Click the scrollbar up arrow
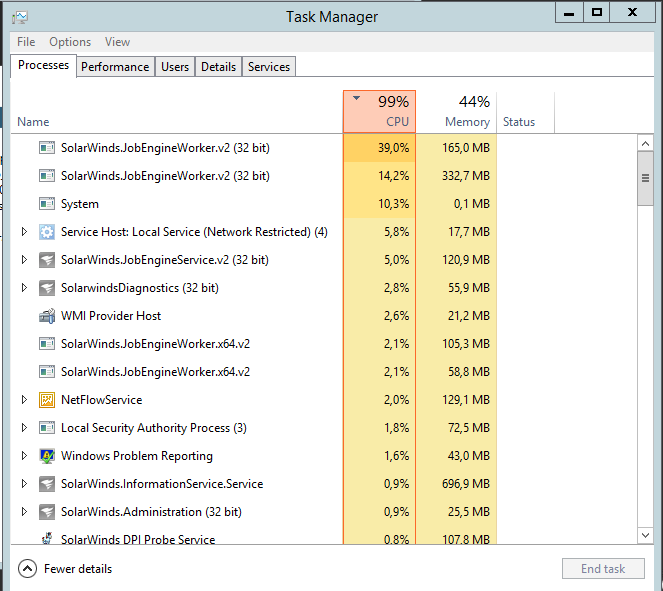The width and height of the screenshot is (663, 591). coord(645,144)
